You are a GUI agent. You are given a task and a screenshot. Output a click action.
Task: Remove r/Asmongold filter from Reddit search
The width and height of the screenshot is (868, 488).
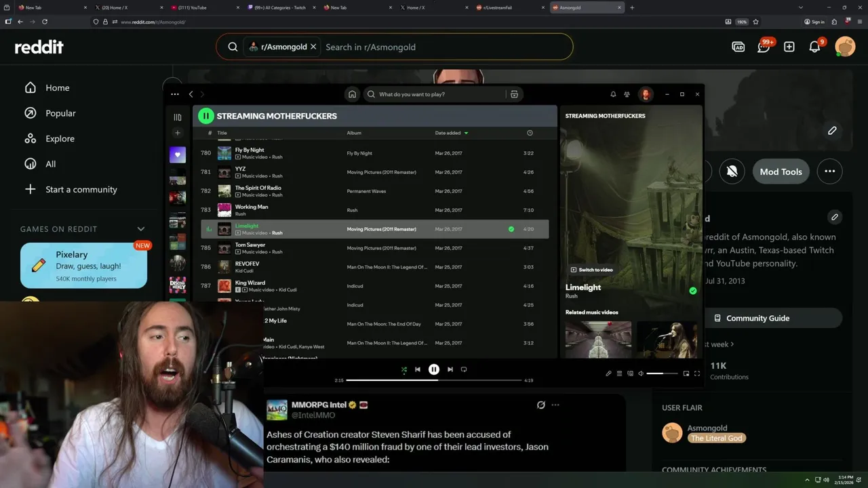click(x=313, y=47)
